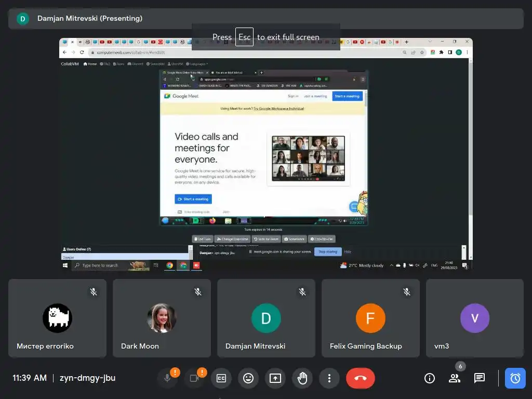Click first Chrome icon on shared taskbar
This screenshot has height=399, width=532.
pyautogui.click(x=170, y=265)
